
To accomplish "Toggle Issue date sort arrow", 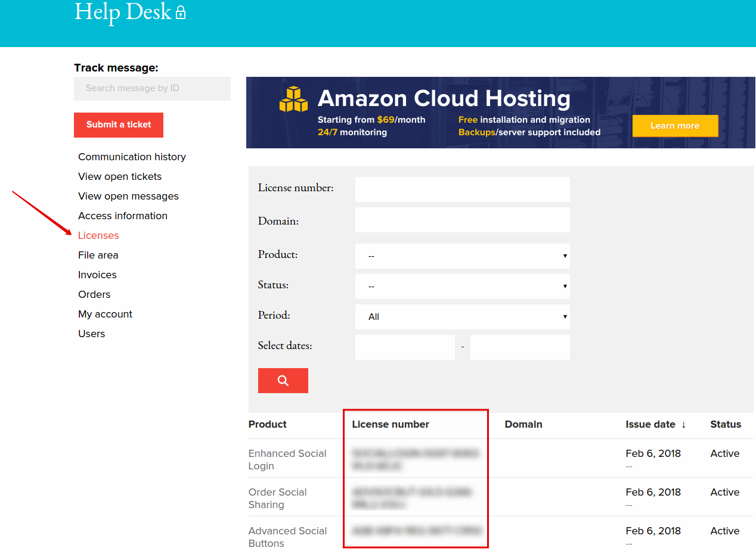I will (684, 425).
